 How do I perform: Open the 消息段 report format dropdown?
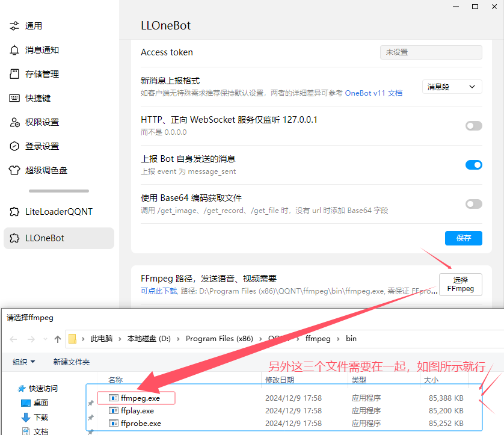point(452,87)
